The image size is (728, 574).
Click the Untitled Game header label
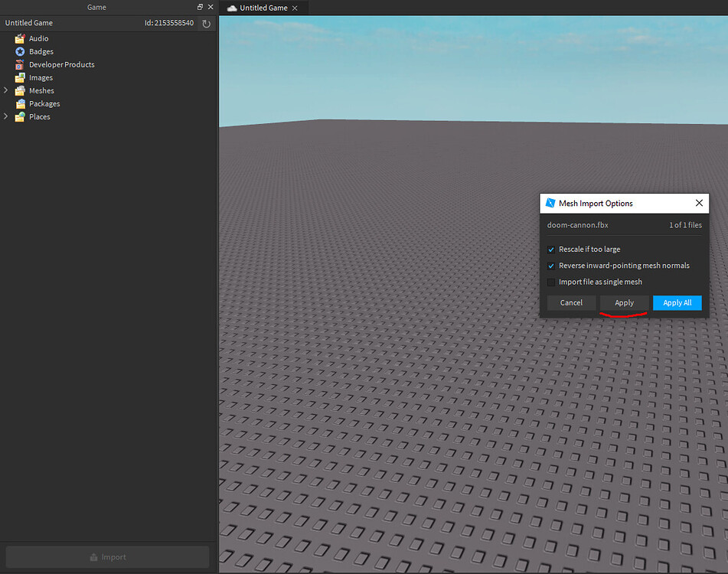click(x=29, y=23)
